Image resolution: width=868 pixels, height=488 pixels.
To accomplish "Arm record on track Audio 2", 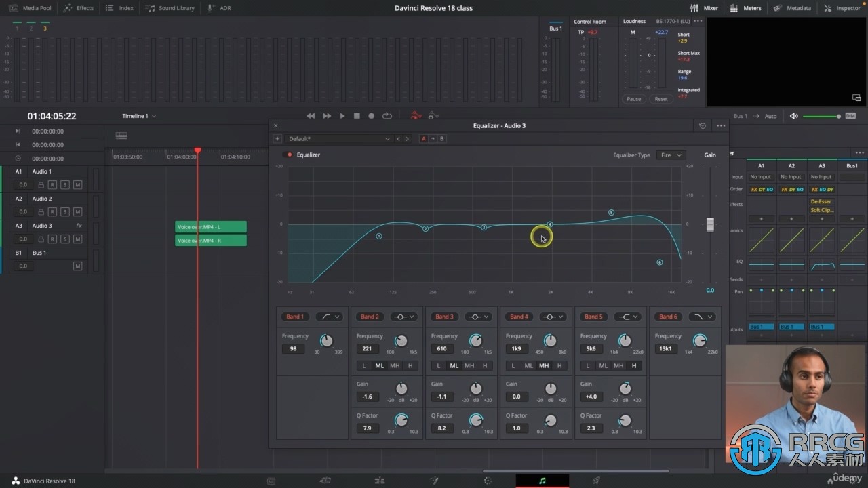I will tap(52, 211).
